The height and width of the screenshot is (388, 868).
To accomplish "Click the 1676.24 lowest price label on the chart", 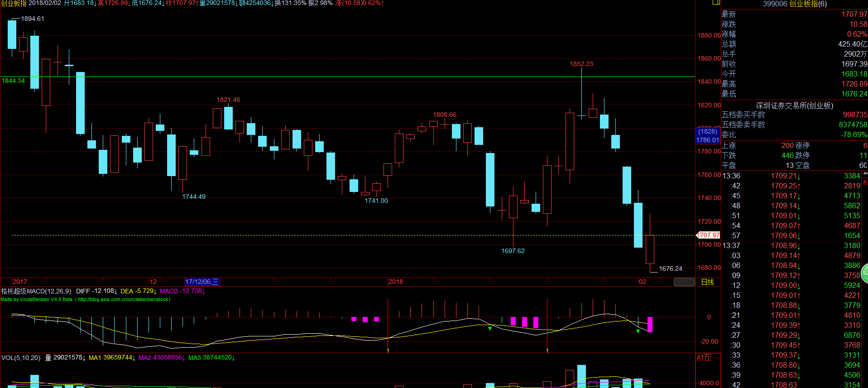I will click(671, 268).
